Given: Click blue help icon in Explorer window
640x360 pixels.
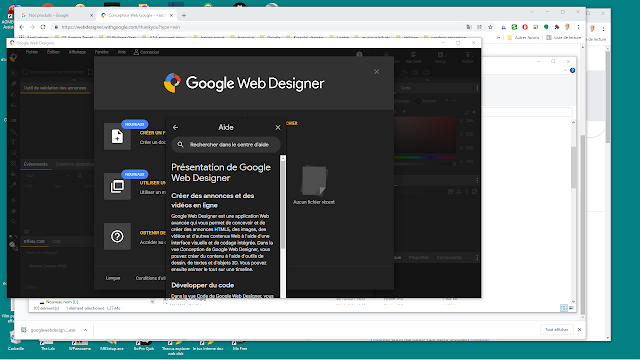Looking at the screenshot, I should tap(573, 71).
